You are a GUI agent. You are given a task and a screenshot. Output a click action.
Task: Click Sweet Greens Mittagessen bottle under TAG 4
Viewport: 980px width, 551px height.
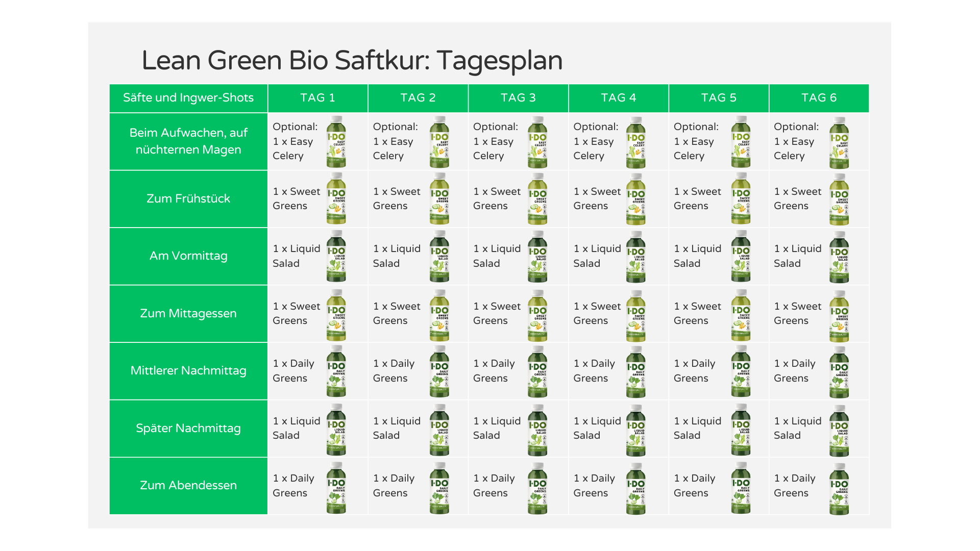pyautogui.click(x=635, y=316)
